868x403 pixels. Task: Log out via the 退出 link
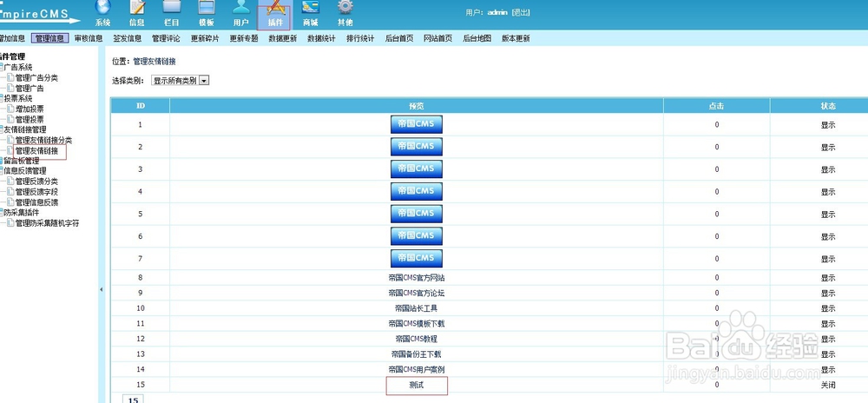[520, 12]
